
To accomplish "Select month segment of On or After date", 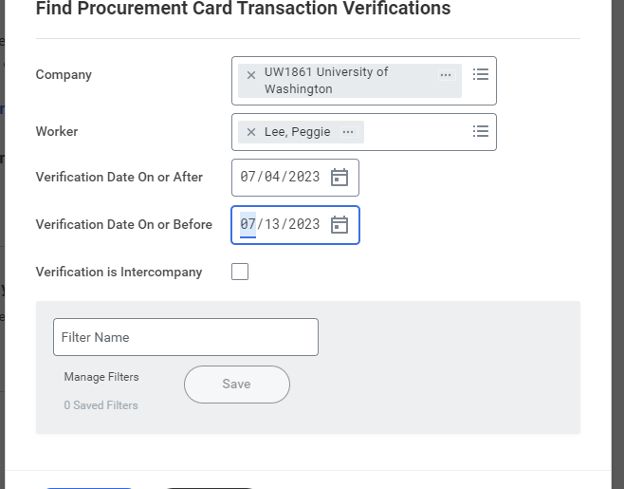I will point(248,177).
